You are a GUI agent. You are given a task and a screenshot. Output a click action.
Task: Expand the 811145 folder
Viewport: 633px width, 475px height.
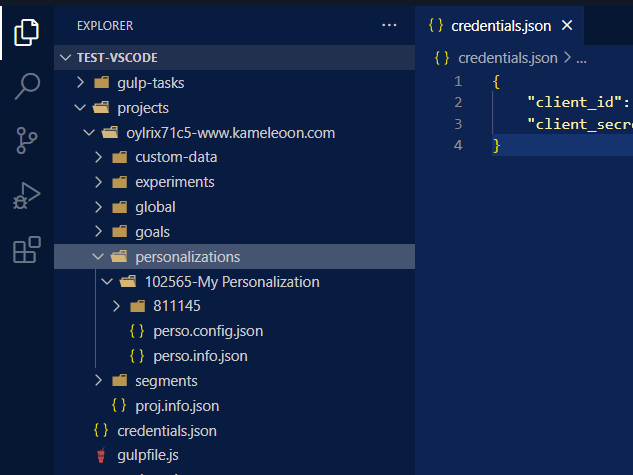pyautogui.click(x=116, y=306)
